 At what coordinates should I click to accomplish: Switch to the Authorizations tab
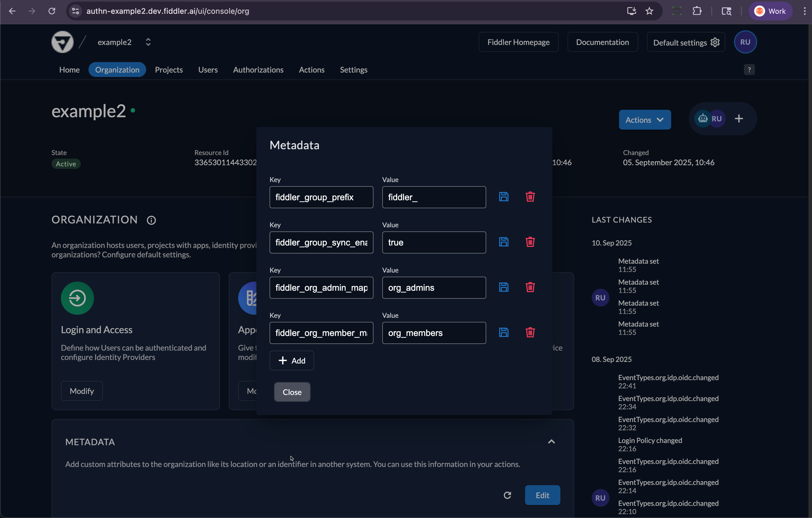pos(258,70)
